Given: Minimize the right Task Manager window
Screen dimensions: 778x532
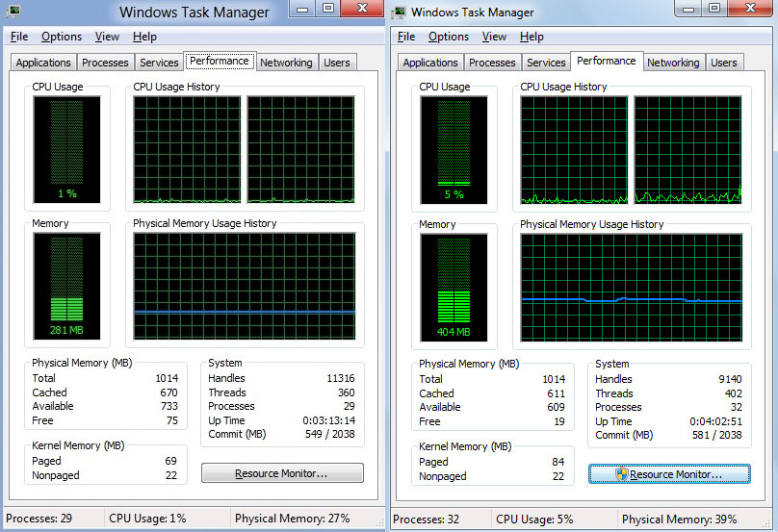Looking at the screenshot, I should pyautogui.click(x=688, y=9).
